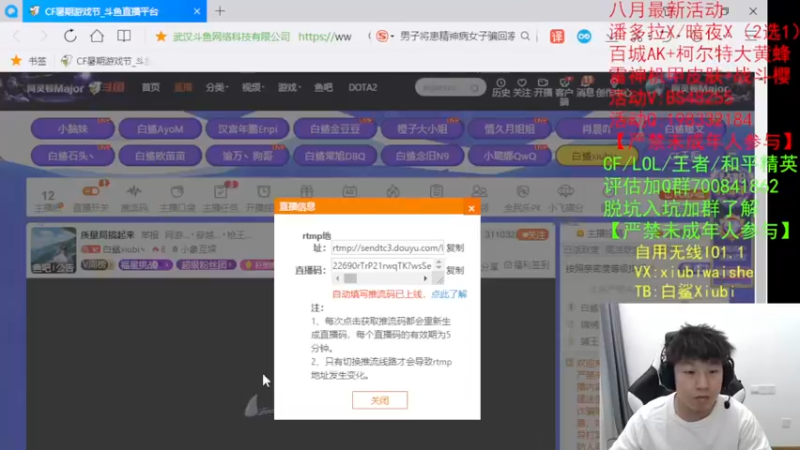800x450 pixels.
Task: Close the CF暑期游戏节 browser tab
Action: click(197, 11)
